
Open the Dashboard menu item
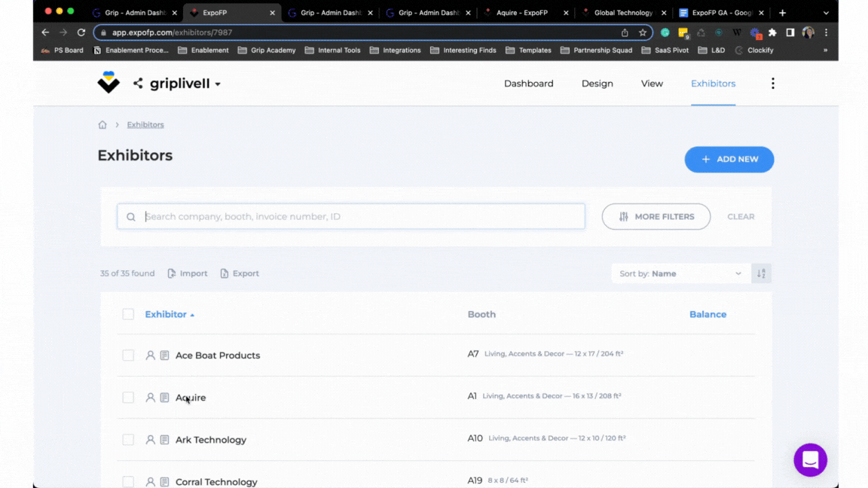coord(528,84)
